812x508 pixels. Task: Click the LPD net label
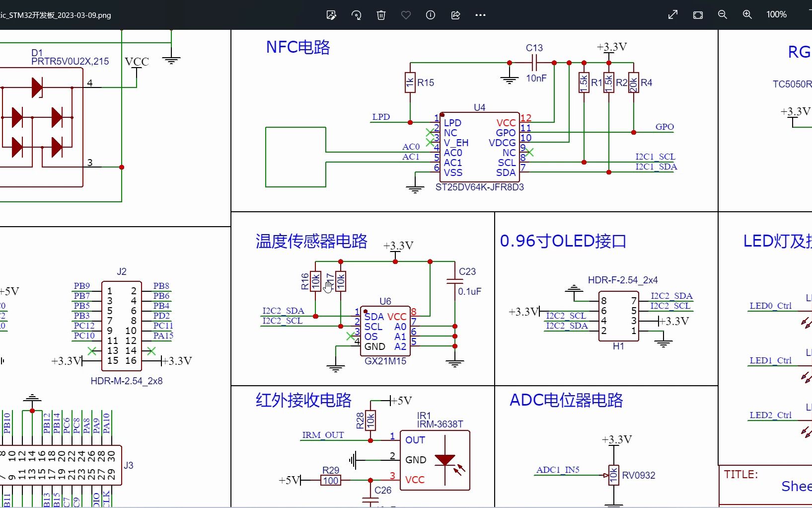[x=381, y=117]
